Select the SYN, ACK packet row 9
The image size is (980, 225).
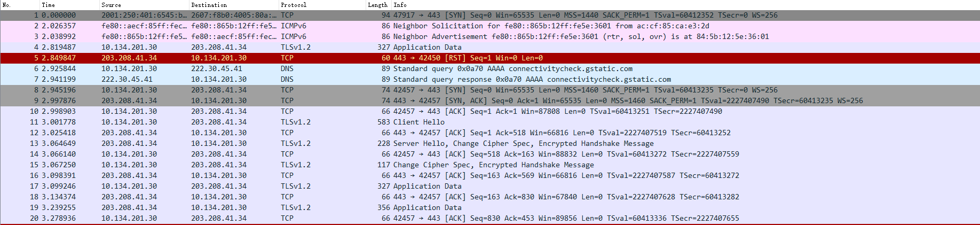click(490, 100)
